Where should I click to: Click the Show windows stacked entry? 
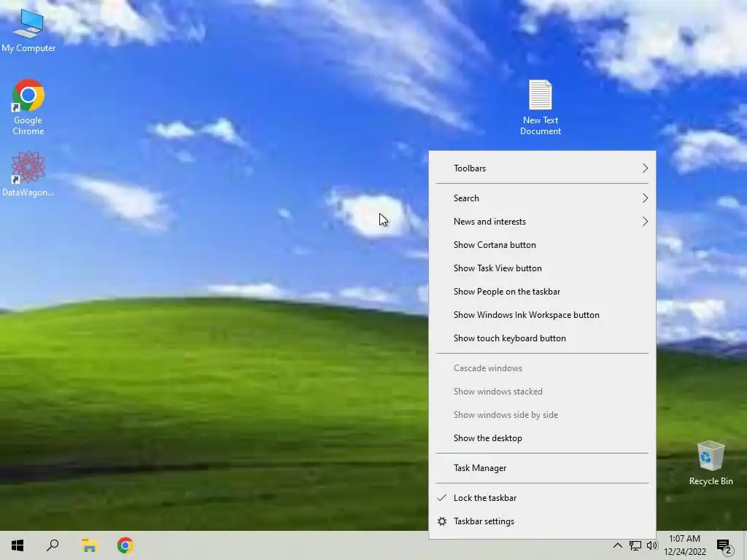542,392
